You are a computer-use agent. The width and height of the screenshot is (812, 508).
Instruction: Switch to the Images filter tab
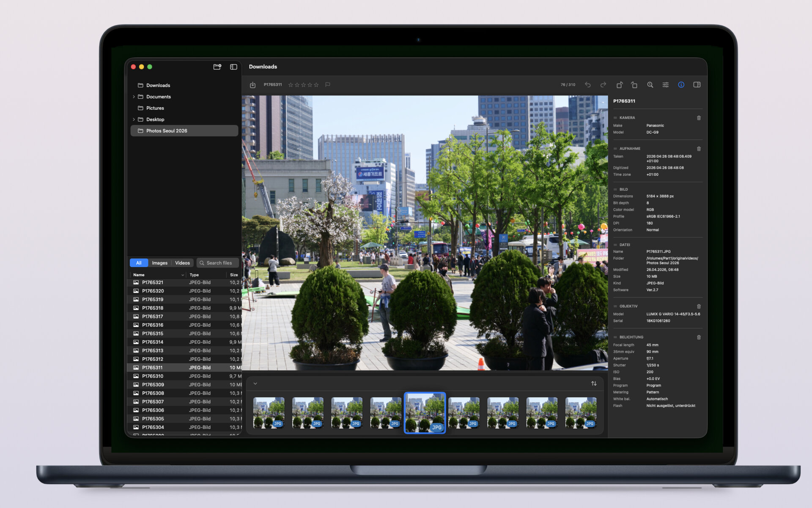(x=160, y=263)
